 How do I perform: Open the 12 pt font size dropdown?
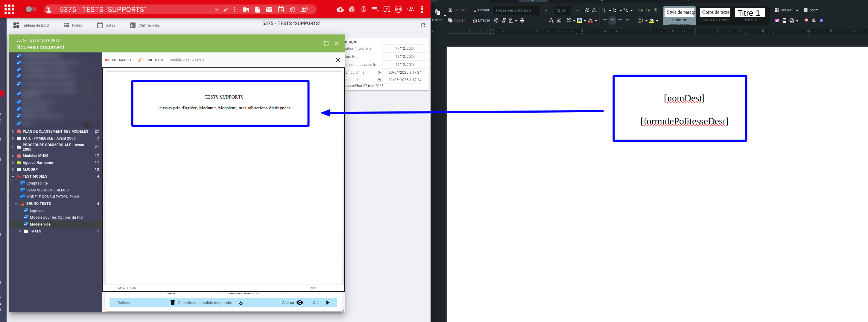[577, 10]
